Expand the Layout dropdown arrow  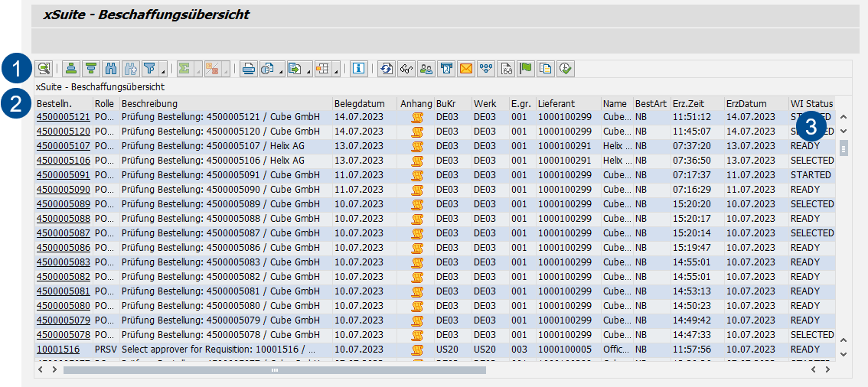click(335, 69)
